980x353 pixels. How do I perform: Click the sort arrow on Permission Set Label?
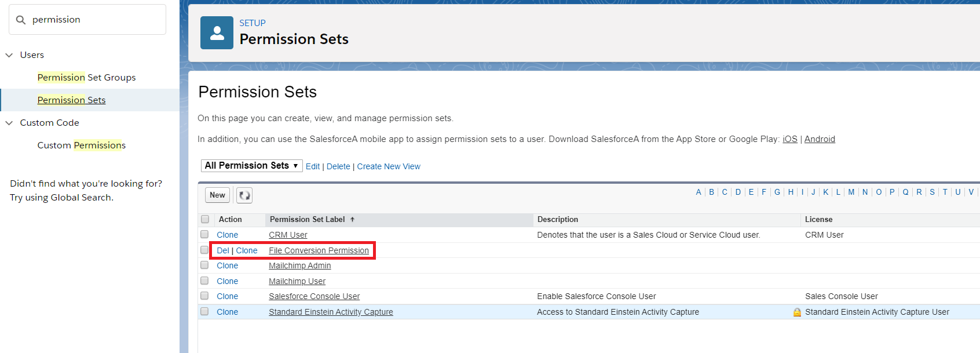[x=352, y=220]
